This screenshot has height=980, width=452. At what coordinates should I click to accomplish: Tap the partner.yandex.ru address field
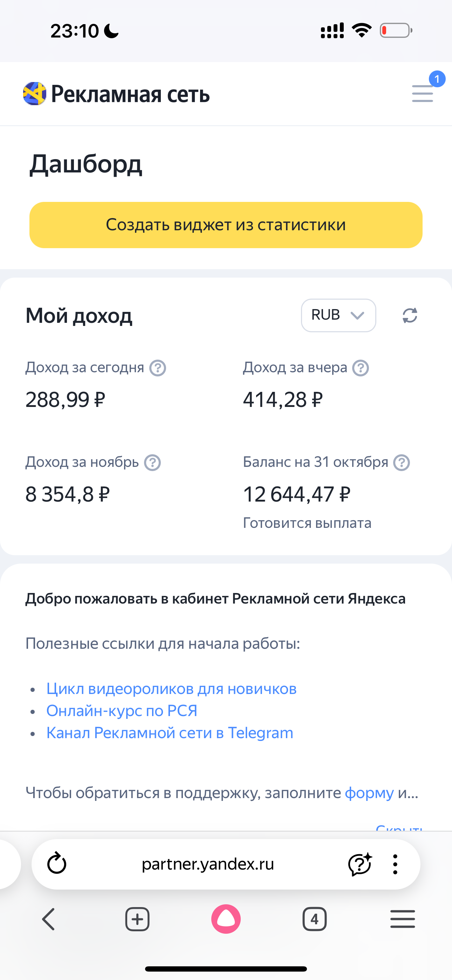point(208,864)
